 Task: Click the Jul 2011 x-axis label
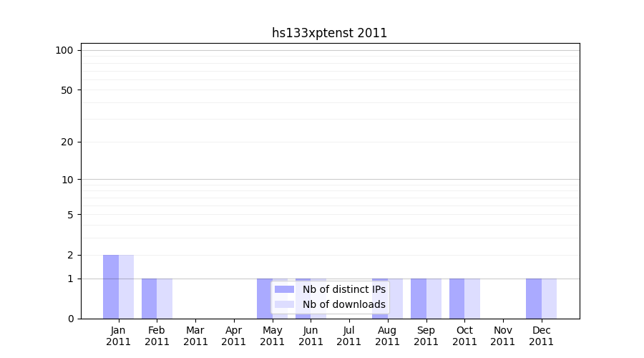(349, 336)
